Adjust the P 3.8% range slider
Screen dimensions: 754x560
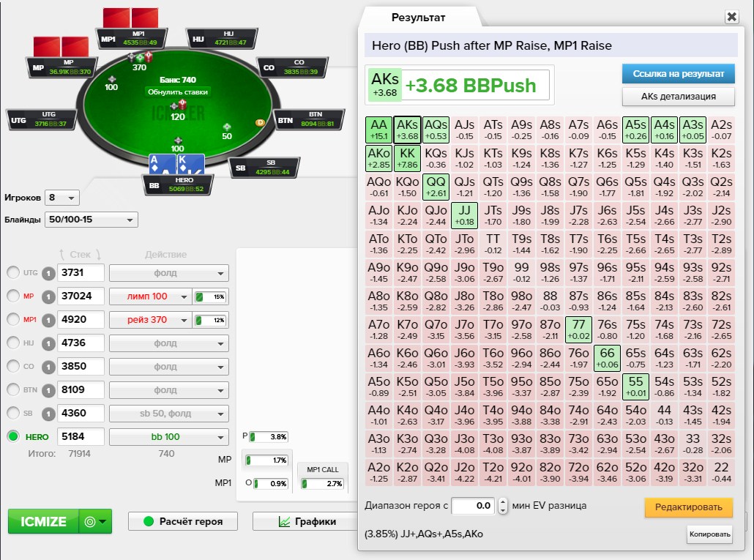[269, 437]
